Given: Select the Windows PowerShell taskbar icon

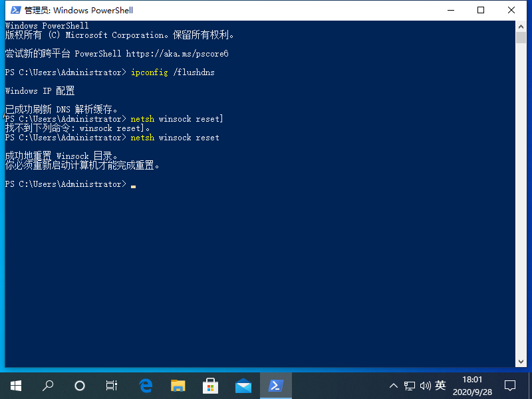Looking at the screenshot, I should point(275,385).
